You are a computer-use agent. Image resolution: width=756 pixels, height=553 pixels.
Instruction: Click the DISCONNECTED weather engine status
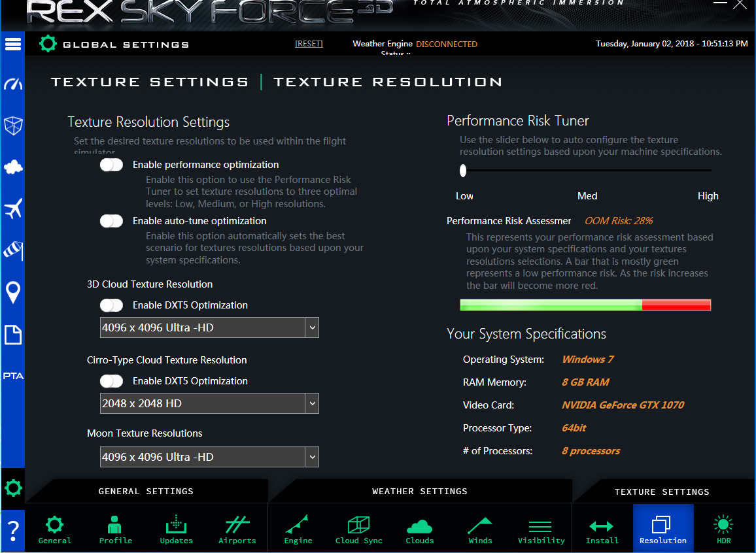[x=447, y=44]
